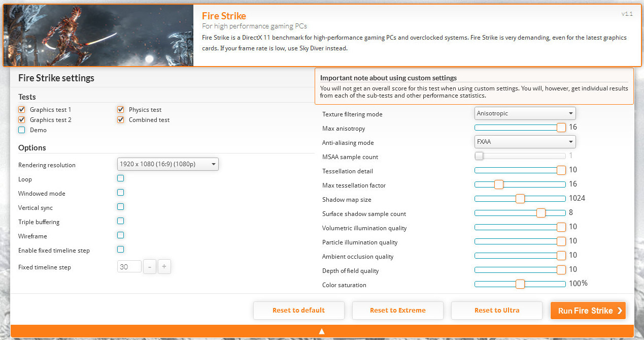Enable the Demo checkbox
This screenshot has height=340, width=644.
pos(22,130)
